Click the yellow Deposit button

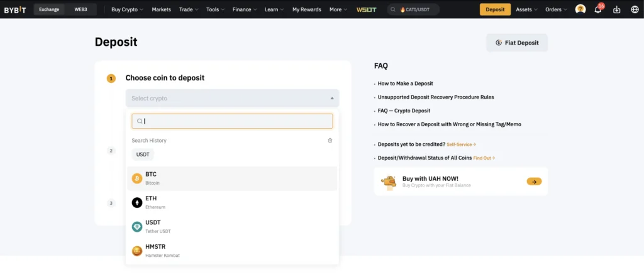coord(495,9)
